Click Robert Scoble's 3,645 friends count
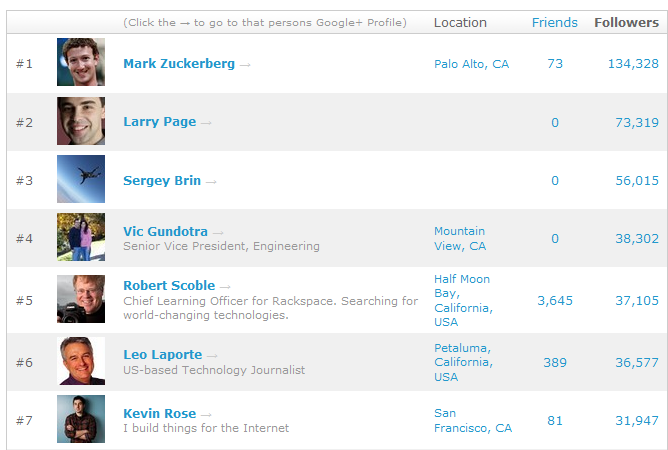Image resolution: width=668 pixels, height=450 pixels. click(x=555, y=301)
